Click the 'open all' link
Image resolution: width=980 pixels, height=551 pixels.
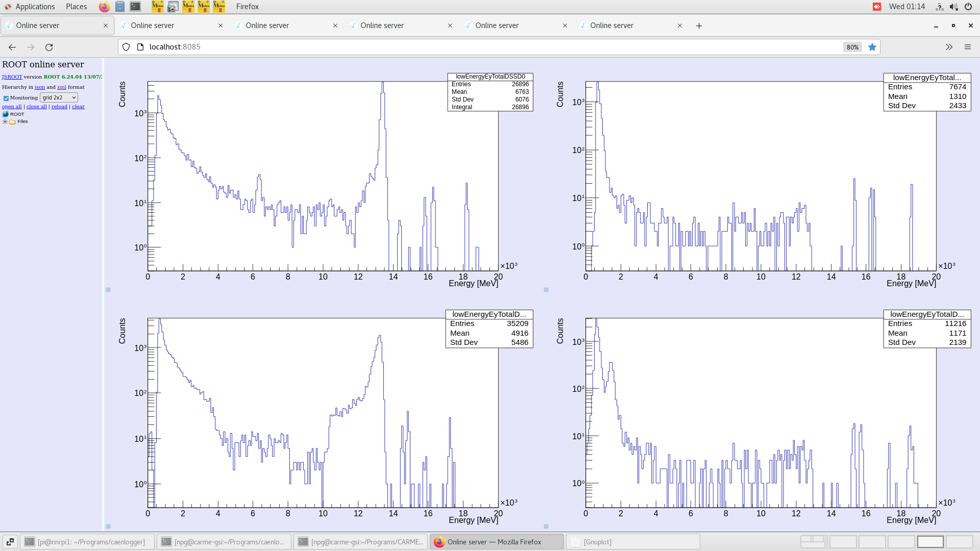click(x=12, y=107)
